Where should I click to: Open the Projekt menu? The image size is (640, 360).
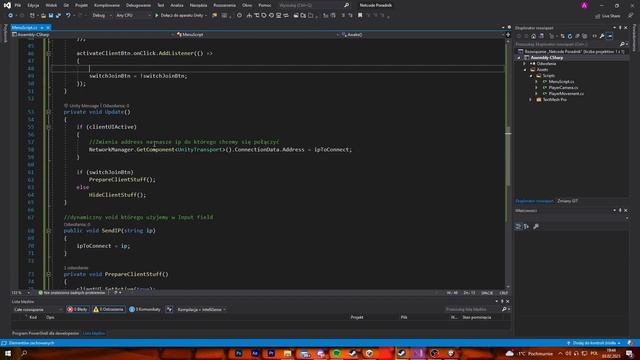[81, 5]
